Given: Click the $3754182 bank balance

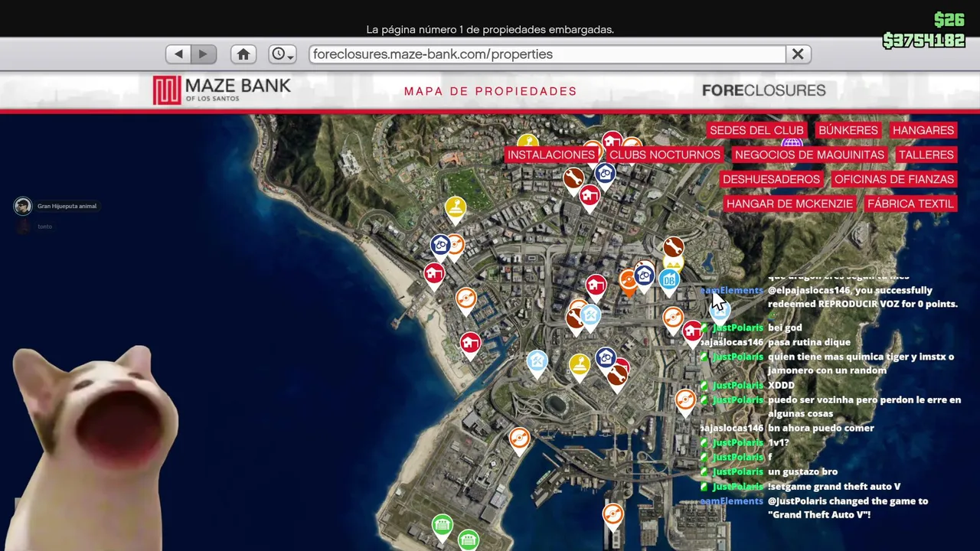Looking at the screenshot, I should 923,41.
